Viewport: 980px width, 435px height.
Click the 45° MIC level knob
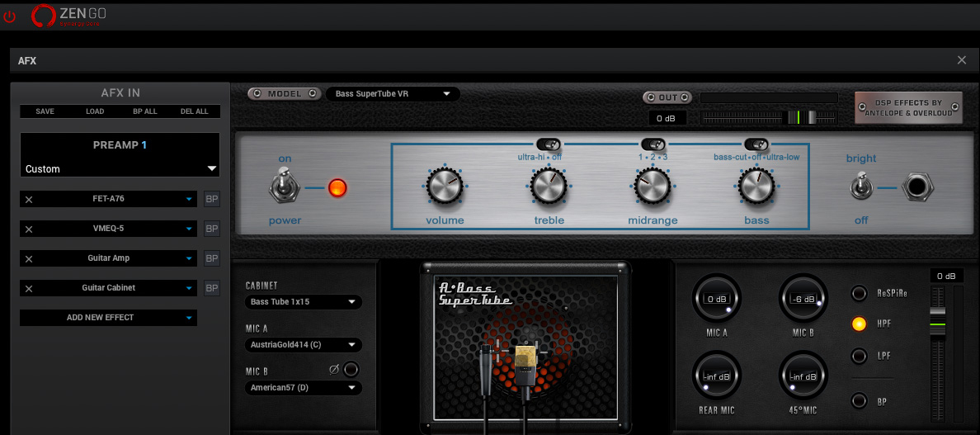(x=803, y=376)
